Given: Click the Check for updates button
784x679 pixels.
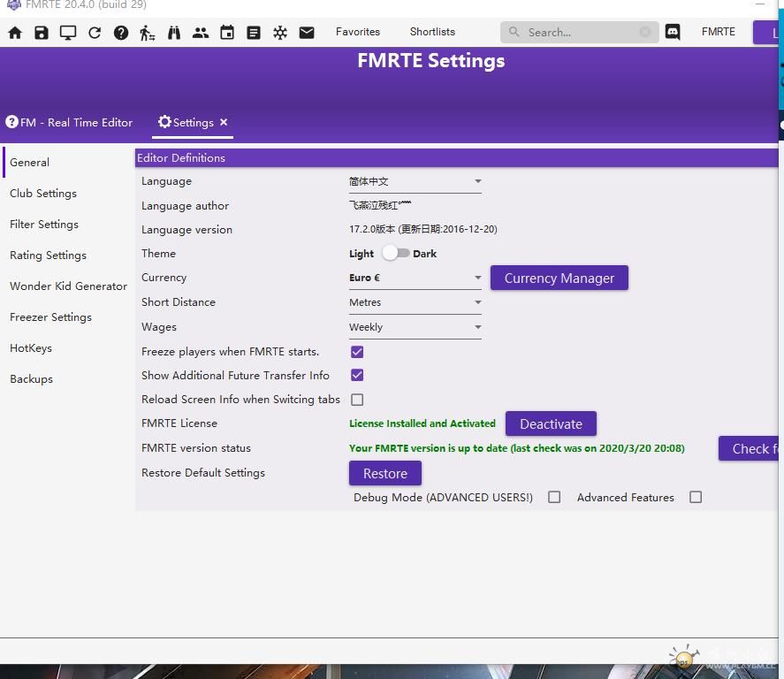Looking at the screenshot, I should (x=749, y=448).
